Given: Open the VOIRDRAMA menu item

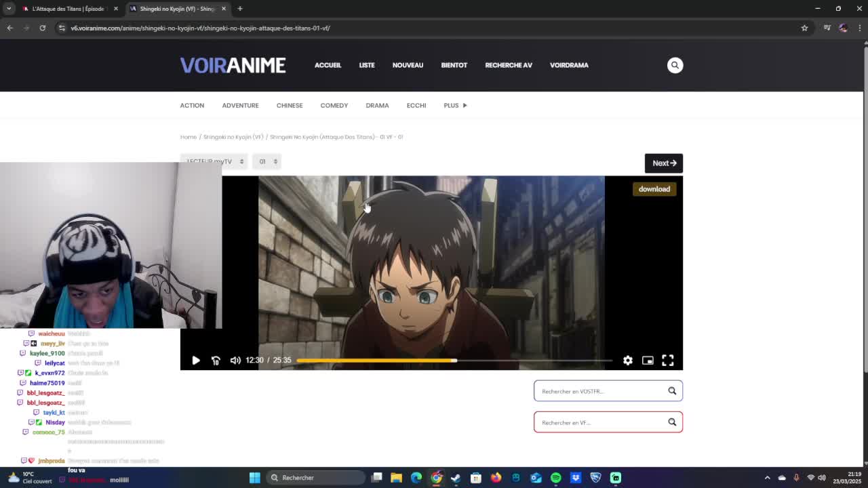Looking at the screenshot, I should pyautogui.click(x=569, y=65).
